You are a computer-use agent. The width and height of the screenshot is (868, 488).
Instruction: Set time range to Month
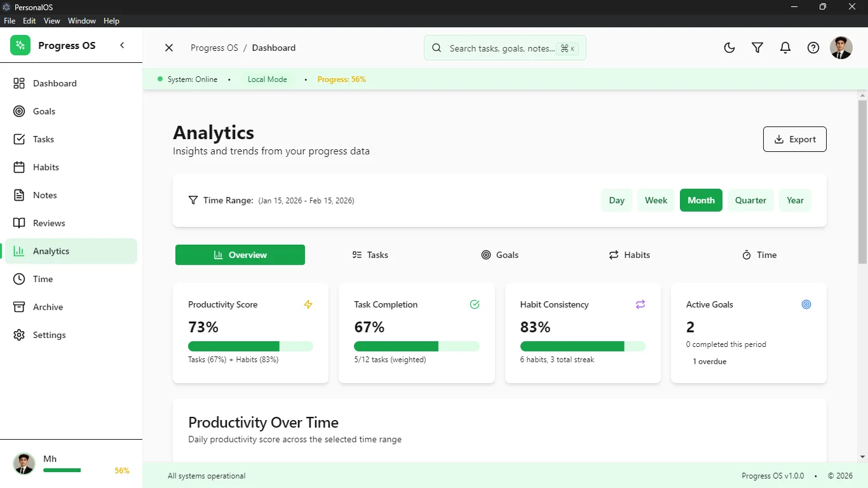[x=701, y=200]
